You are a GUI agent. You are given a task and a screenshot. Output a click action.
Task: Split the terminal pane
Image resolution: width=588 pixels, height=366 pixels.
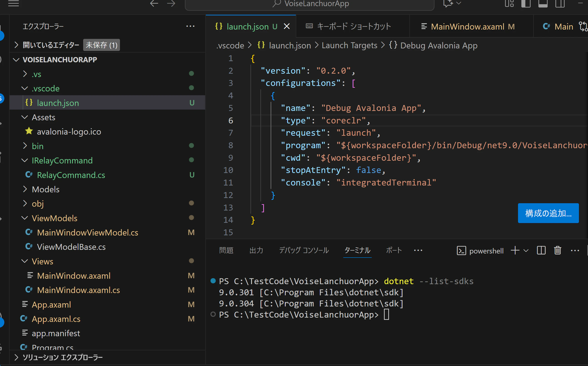[x=541, y=250]
